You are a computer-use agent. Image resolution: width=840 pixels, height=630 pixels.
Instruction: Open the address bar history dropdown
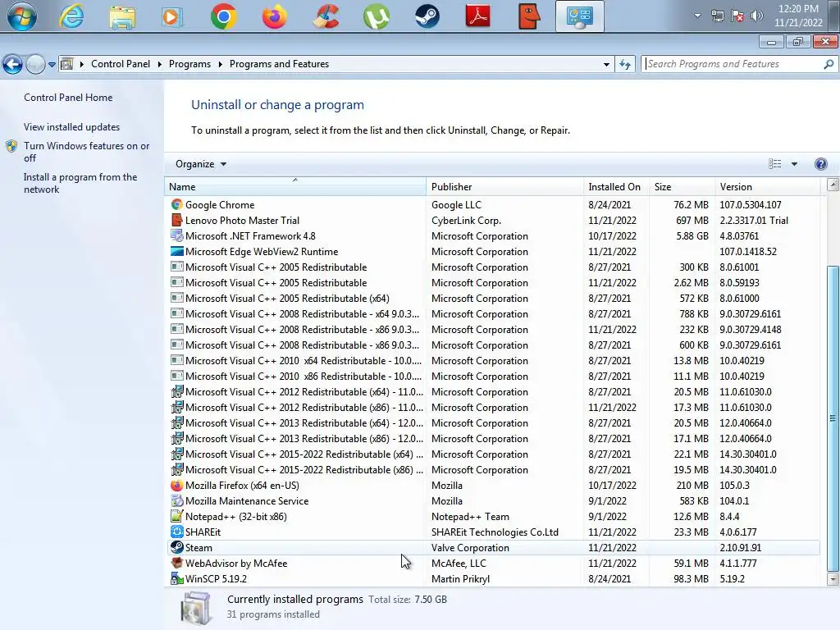tap(606, 64)
